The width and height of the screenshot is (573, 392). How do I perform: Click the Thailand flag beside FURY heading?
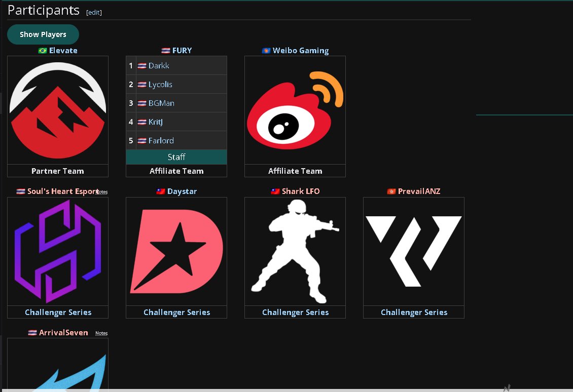(x=165, y=50)
